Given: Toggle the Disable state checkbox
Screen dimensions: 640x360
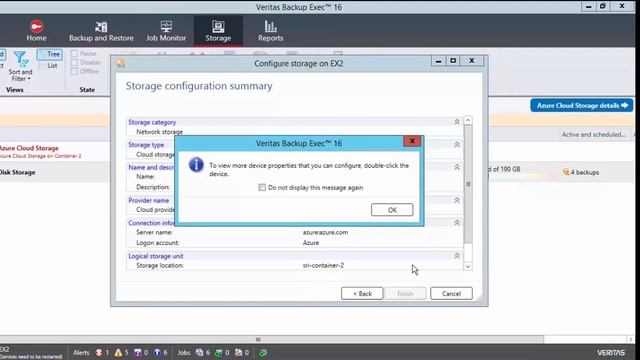Looking at the screenshot, I should point(74,62).
